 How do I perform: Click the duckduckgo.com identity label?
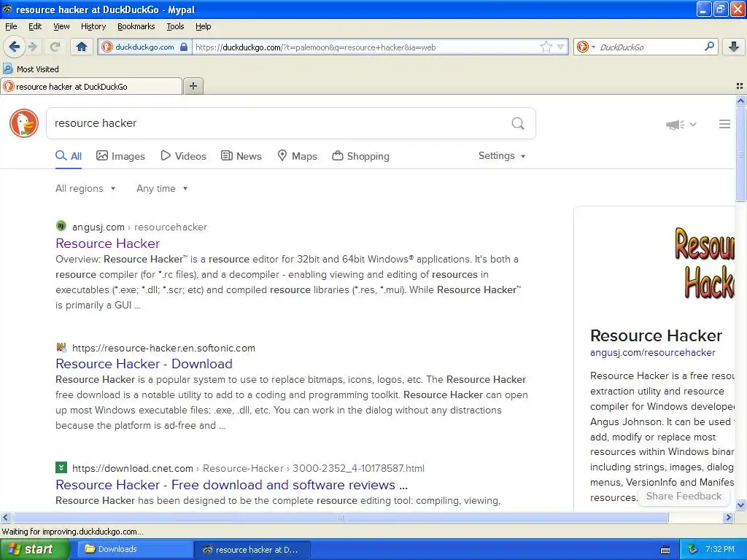point(144,47)
